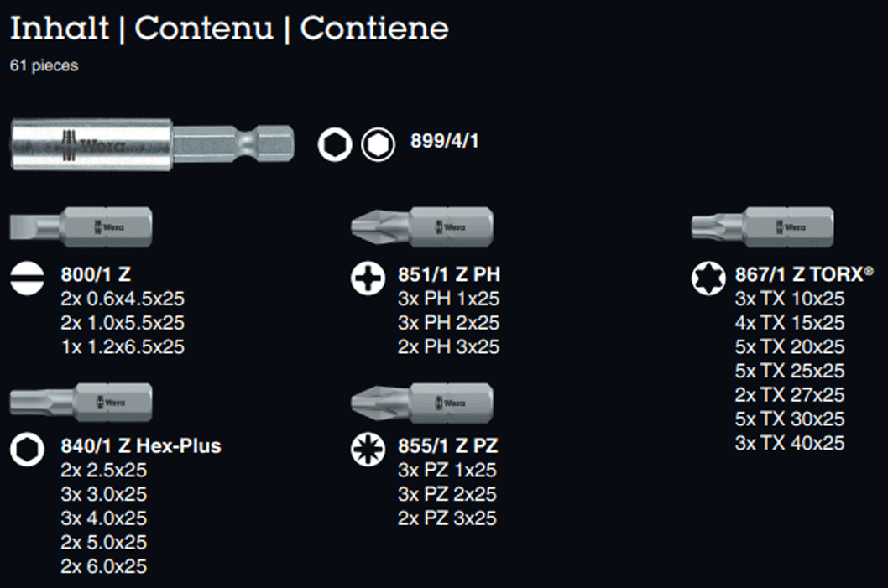The height and width of the screenshot is (588, 888).
Task: Click the filled hexagon icon beside 899/4/1
Action: click(378, 144)
